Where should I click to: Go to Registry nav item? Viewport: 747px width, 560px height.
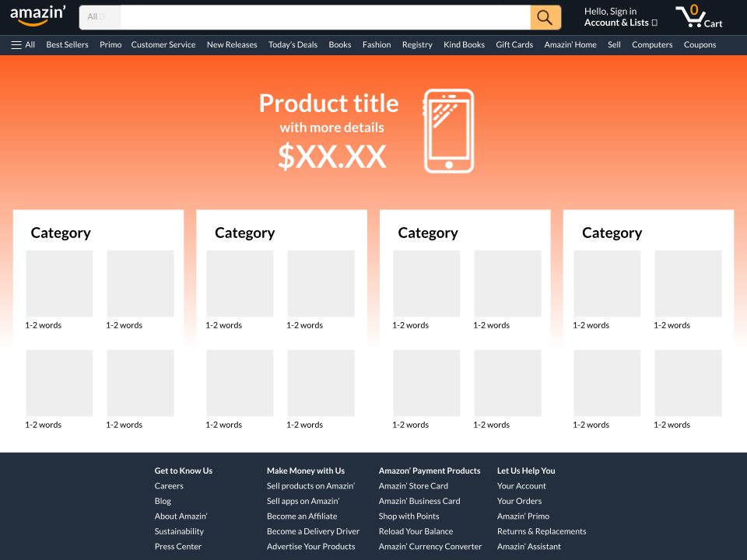(417, 45)
